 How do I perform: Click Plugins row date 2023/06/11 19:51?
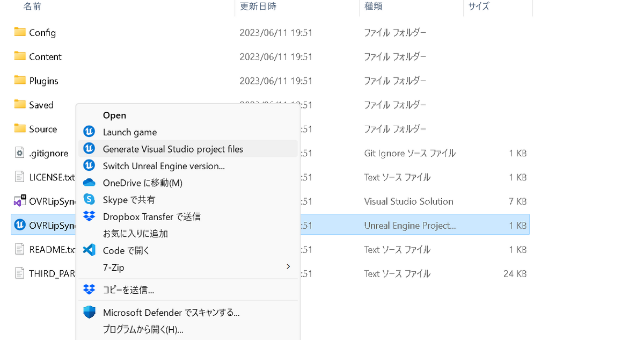tap(276, 81)
